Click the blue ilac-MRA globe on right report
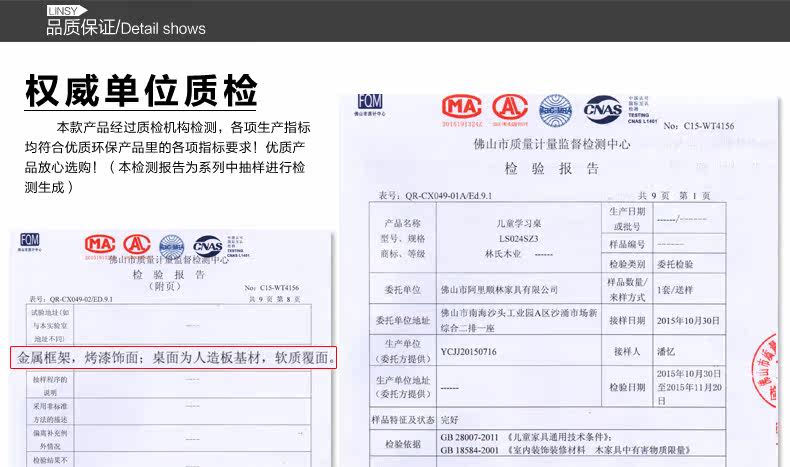790x467 pixels. pos(555,110)
